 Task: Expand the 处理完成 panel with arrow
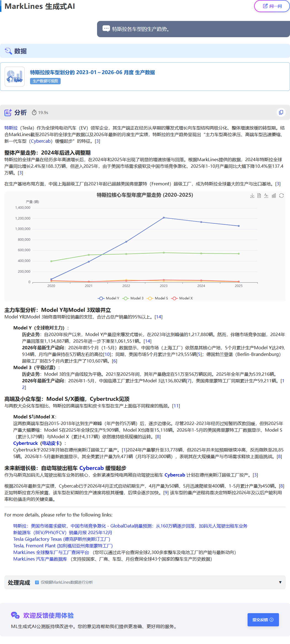pos(280,582)
